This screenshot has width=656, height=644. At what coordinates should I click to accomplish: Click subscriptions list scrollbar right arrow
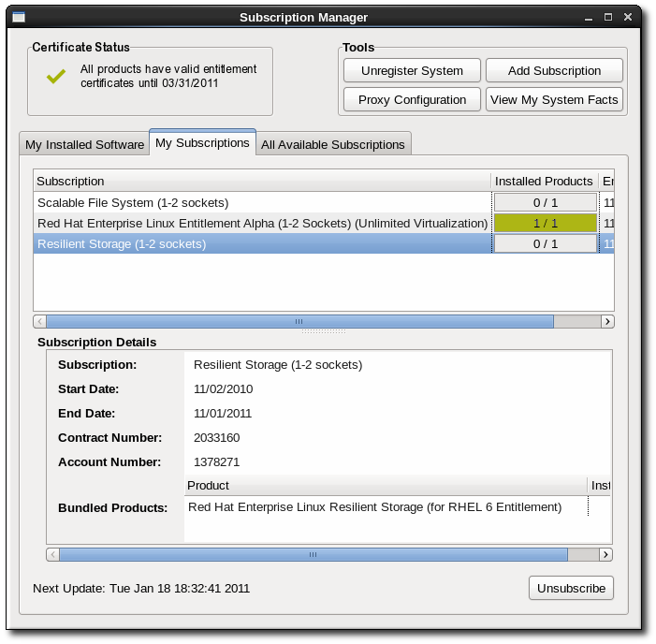click(x=607, y=321)
